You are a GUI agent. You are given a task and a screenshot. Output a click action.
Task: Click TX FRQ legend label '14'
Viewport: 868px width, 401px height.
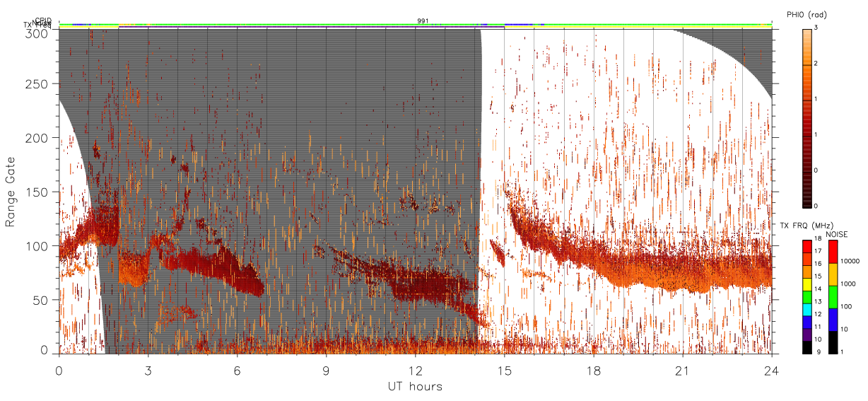819,289
